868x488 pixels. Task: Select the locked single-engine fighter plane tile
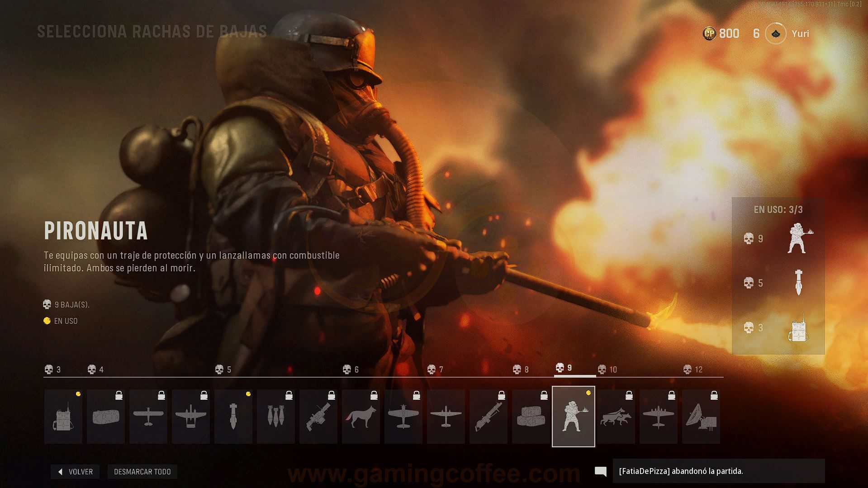click(x=403, y=417)
